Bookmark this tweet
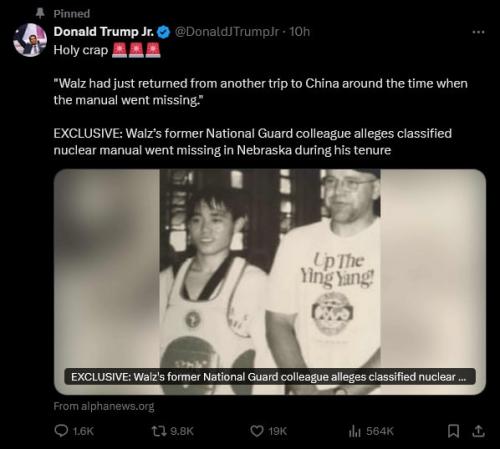500x449 pixels. [453, 431]
